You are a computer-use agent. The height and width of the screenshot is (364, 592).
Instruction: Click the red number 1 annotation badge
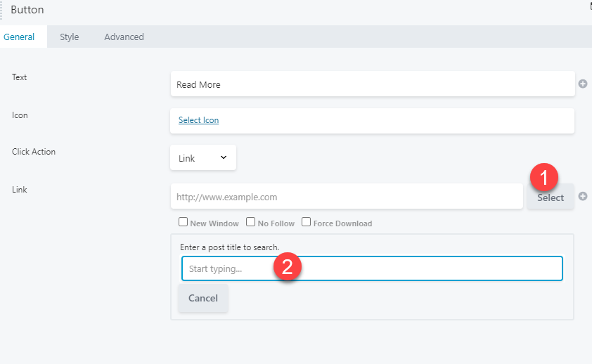[x=544, y=177]
